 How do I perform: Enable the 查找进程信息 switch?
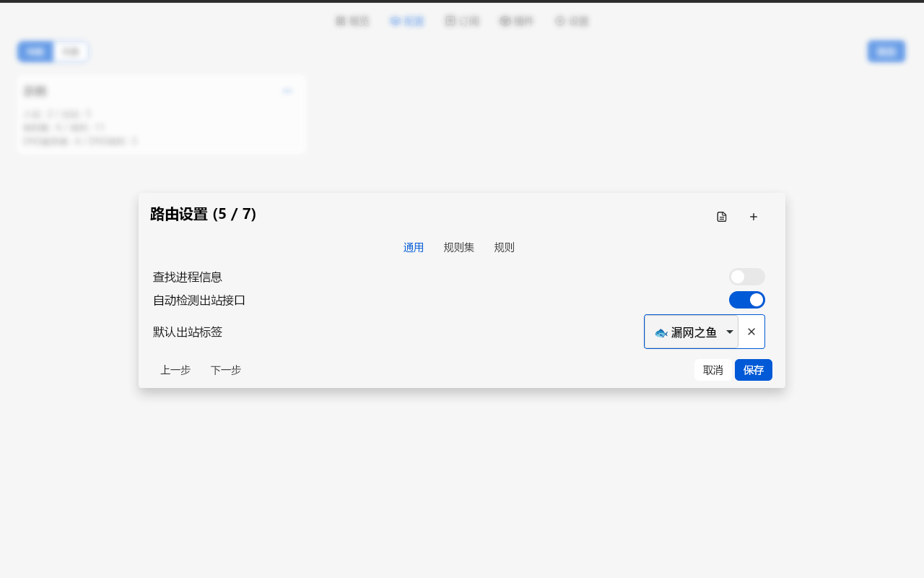[x=747, y=277]
